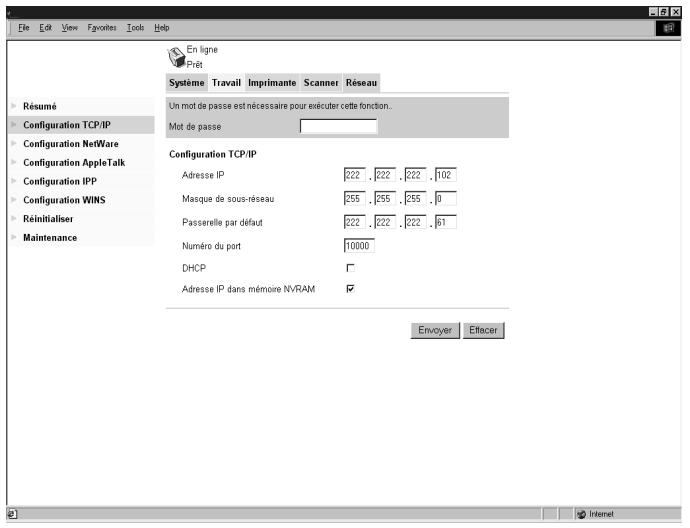
Task: Click the Numéro du port field
Action: click(x=359, y=246)
